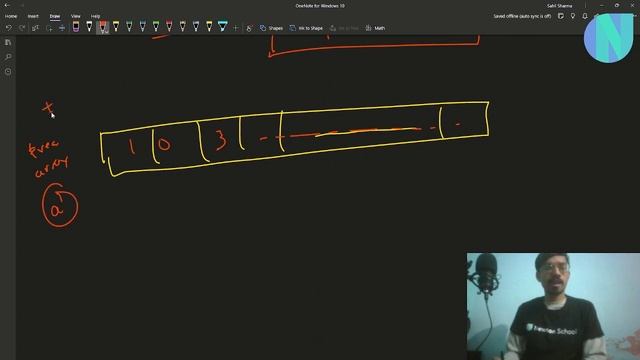640x360 pixels.
Task: Open notifications bell icon
Action: coord(585,16)
